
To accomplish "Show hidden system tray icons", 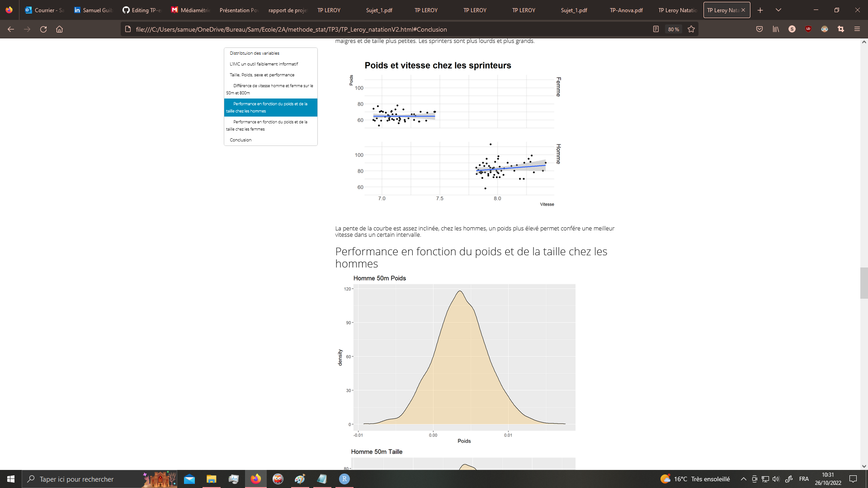I will [743, 479].
